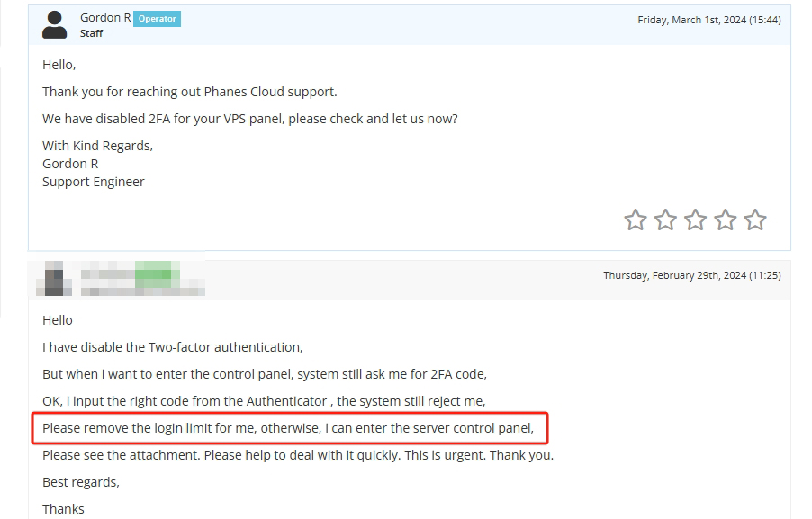This screenshot has height=519, width=812.
Task: Click the 'Please see the attachment' line
Action: (x=297, y=455)
